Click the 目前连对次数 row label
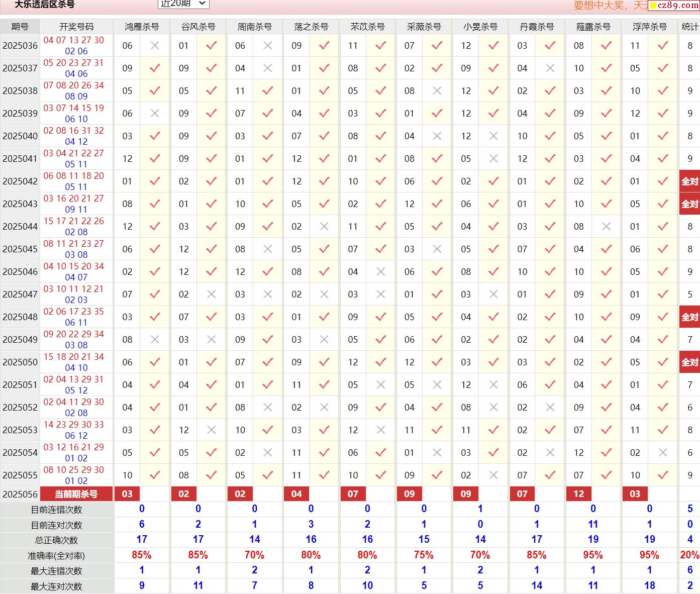Image resolution: width=700 pixels, height=594 pixels. pyautogui.click(x=56, y=525)
